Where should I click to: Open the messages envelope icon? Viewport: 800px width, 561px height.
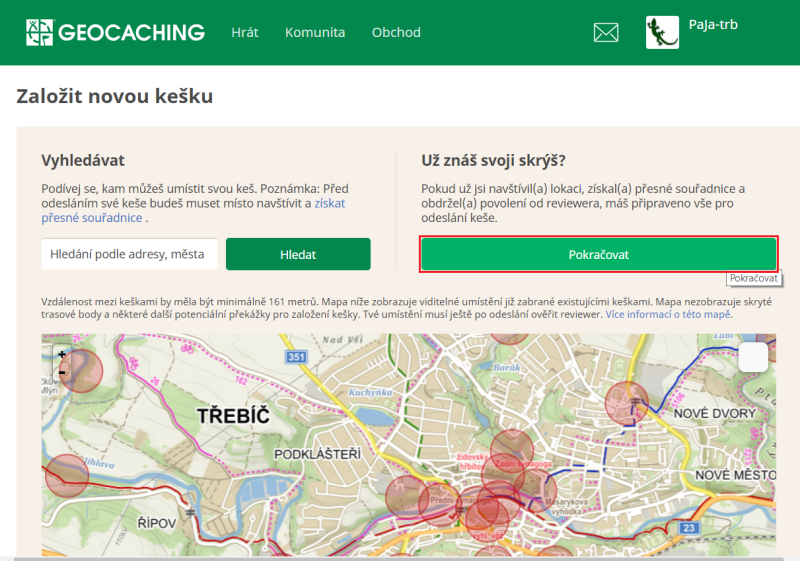(x=606, y=33)
